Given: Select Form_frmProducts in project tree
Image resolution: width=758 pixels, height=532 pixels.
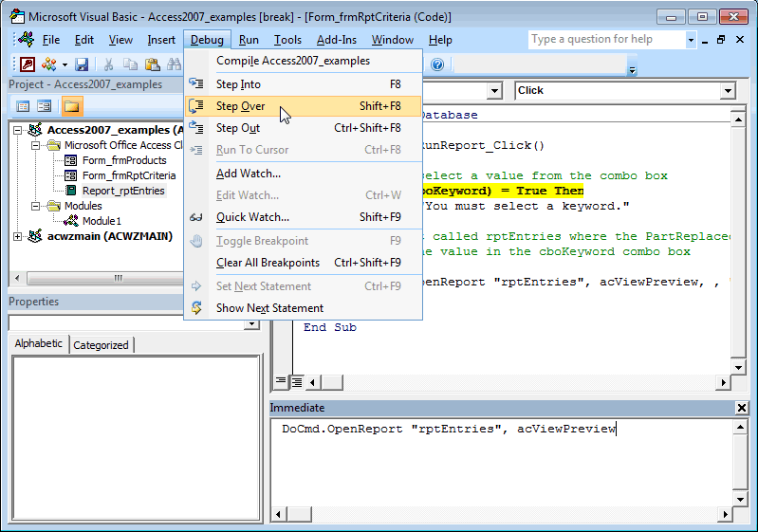Looking at the screenshot, I should (124, 160).
